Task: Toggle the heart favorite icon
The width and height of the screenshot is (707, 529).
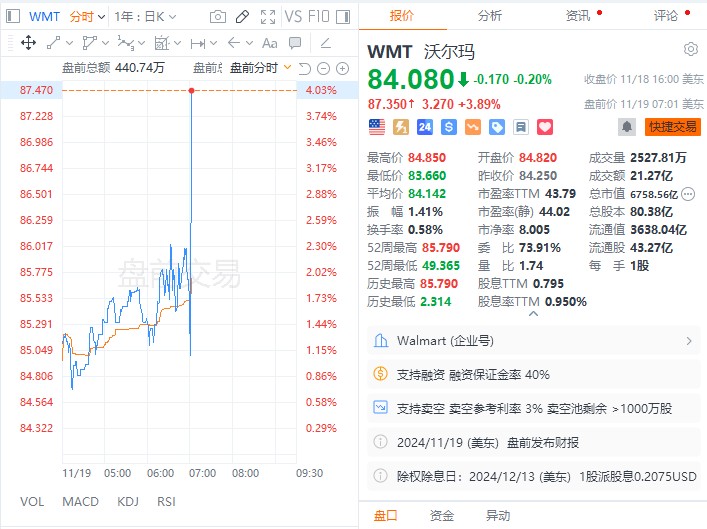Action: tap(545, 127)
